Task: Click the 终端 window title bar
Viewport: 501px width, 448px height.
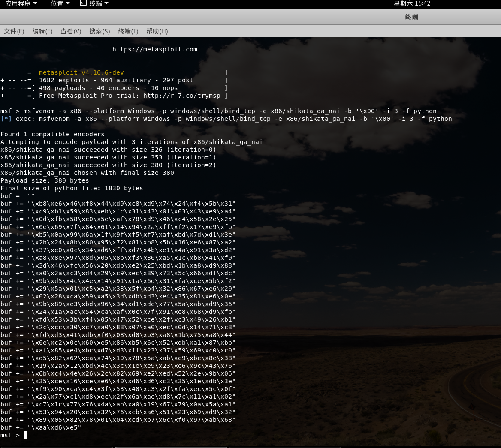Action: pyautogui.click(x=411, y=17)
